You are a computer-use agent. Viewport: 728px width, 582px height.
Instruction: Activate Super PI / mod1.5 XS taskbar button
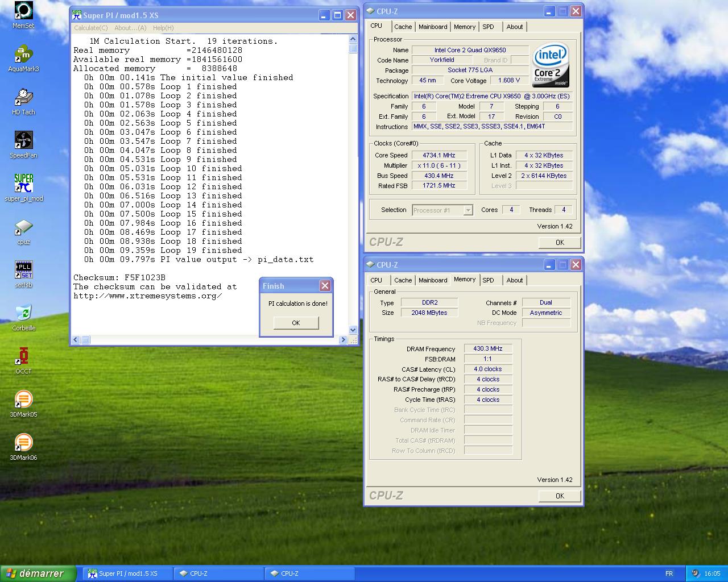pyautogui.click(x=127, y=573)
